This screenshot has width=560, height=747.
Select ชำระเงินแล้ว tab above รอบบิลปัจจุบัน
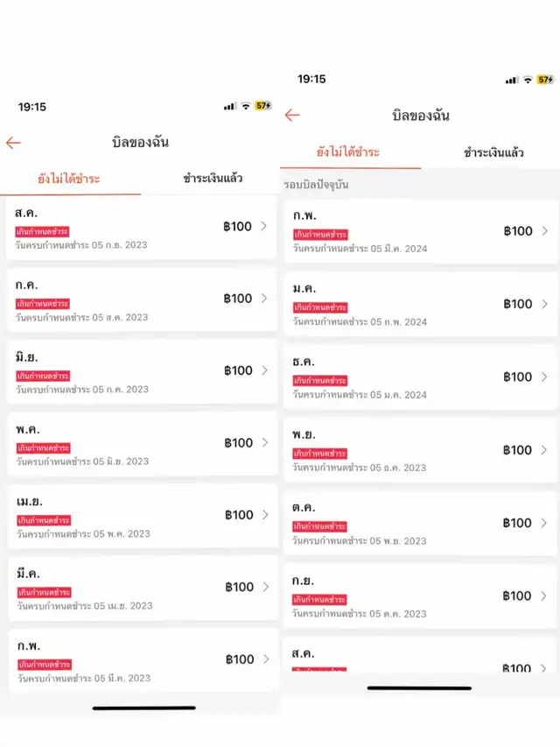coord(493,152)
